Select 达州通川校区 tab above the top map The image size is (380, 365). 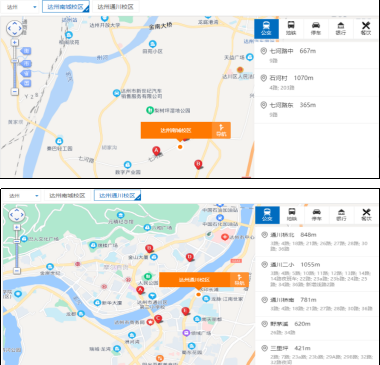pyautogui.click(x=115, y=7)
